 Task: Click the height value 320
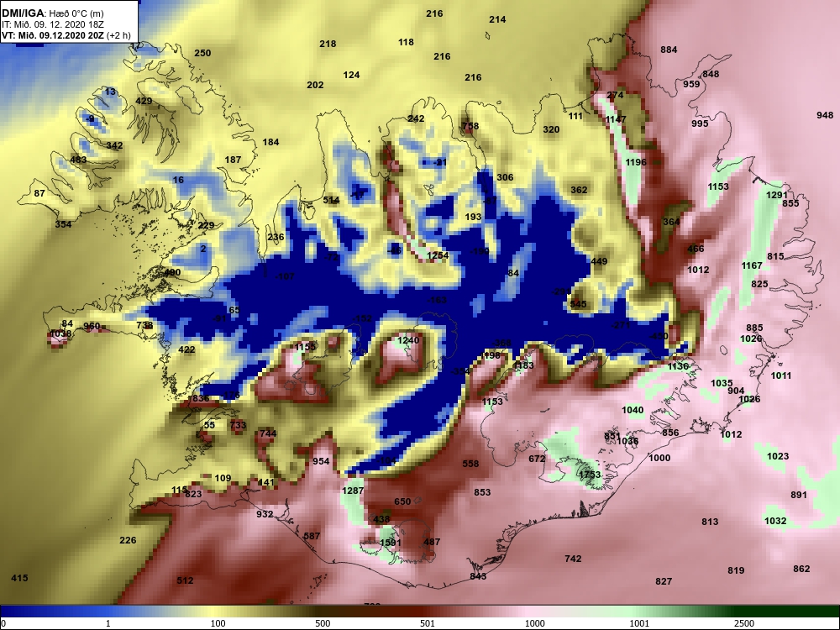click(x=551, y=129)
